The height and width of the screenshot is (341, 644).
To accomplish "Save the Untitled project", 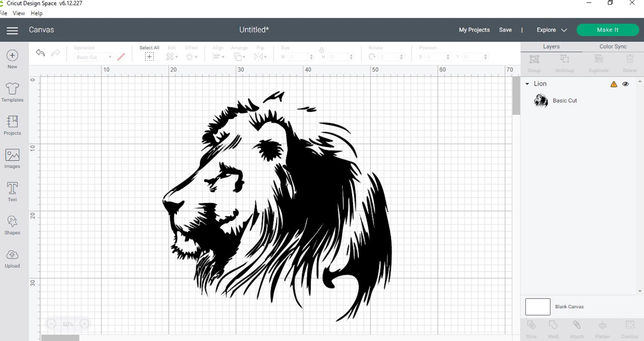I will pyautogui.click(x=505, y=30).
